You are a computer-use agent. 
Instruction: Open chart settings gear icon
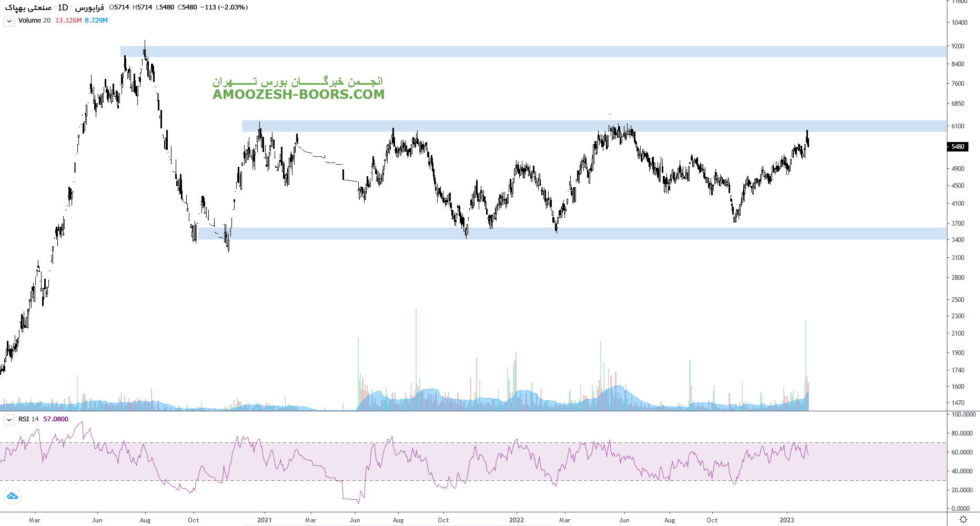click(x=963, y=519)
